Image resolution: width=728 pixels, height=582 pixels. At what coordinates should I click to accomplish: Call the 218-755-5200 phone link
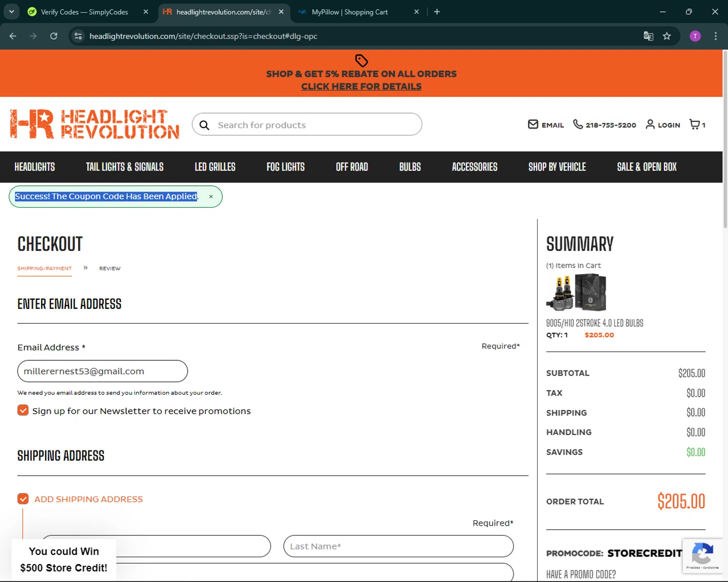tap(604, 125)
